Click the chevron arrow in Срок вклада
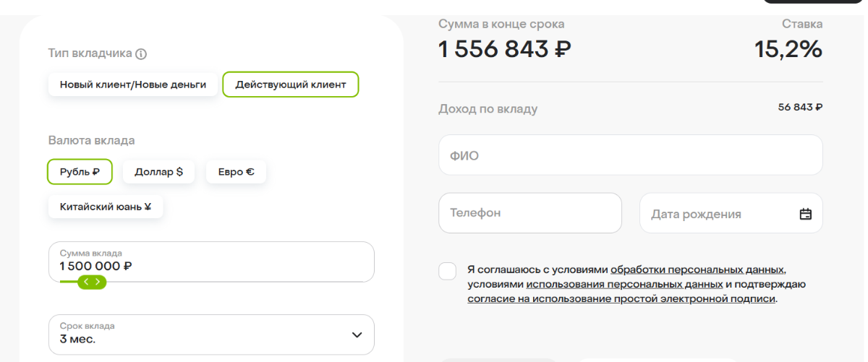The width and height of the screenshot is (868, 362). (x=357, y=335)
